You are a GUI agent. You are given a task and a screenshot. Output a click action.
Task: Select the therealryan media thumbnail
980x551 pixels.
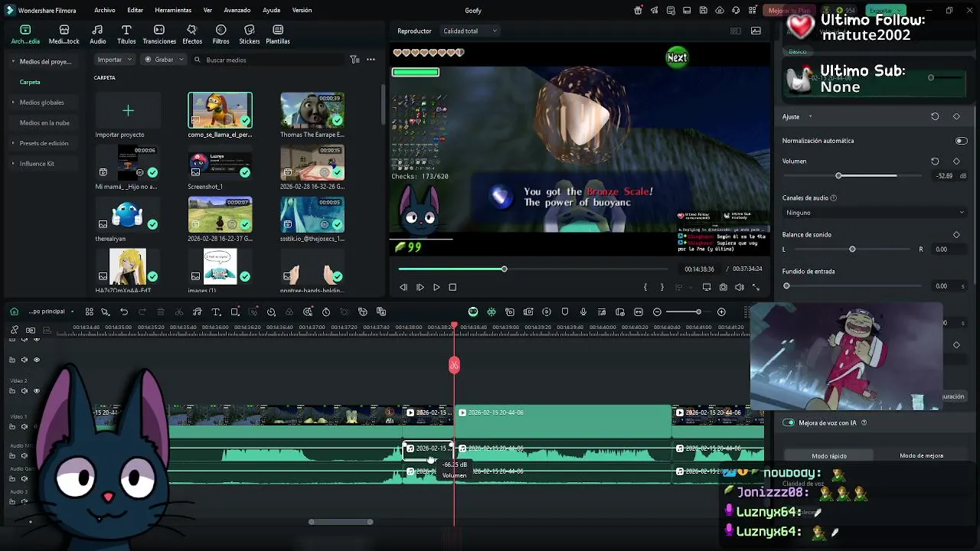pos(128,215)
